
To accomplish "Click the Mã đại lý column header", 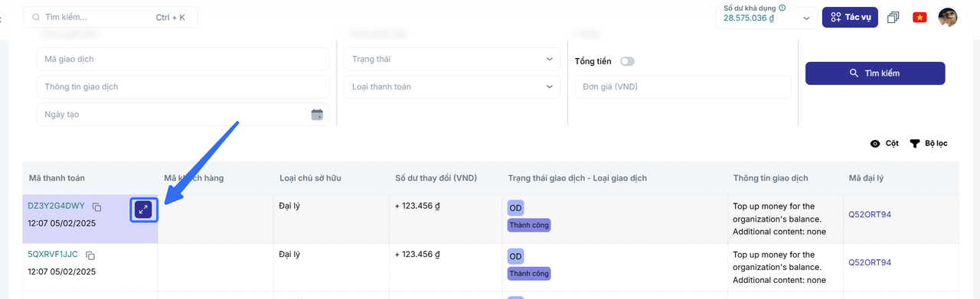I will pyautogui.click(x=866, y=178).
